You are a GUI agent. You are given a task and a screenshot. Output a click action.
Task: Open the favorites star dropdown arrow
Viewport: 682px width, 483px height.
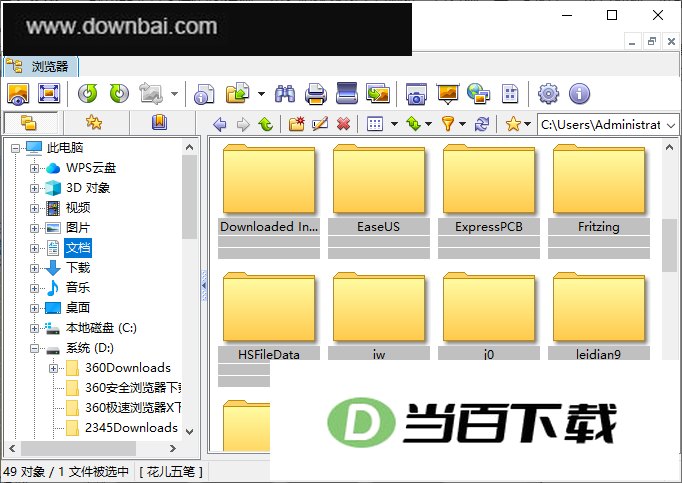(x=528, y=124)
